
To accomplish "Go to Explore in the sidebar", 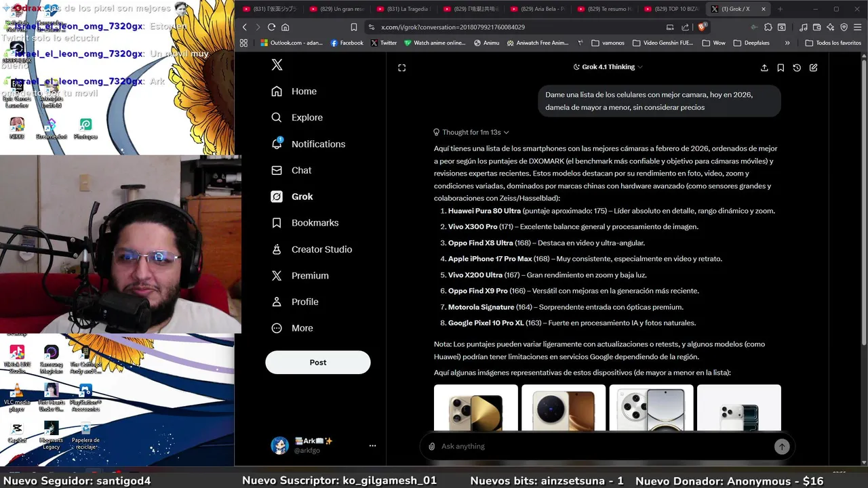I will pyautogui.click(x=297, y=118).
